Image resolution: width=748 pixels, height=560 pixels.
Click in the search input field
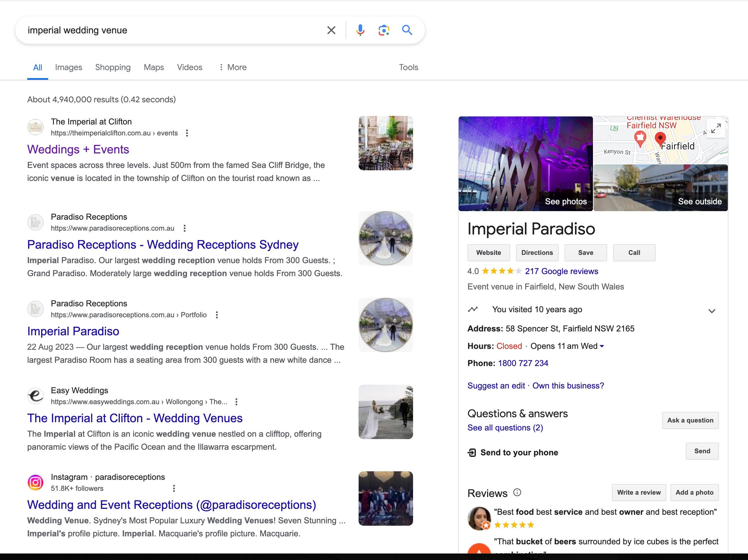coord(169,30)
